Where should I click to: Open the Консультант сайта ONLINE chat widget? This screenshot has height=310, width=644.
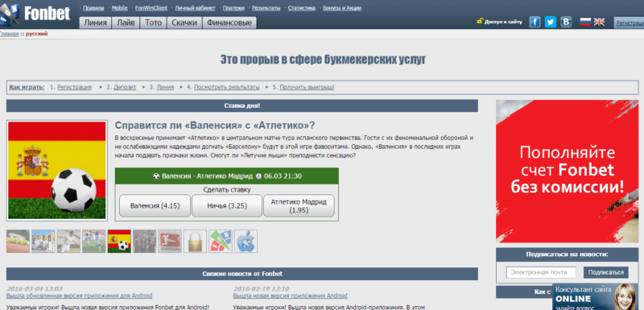tap(595, 296)
